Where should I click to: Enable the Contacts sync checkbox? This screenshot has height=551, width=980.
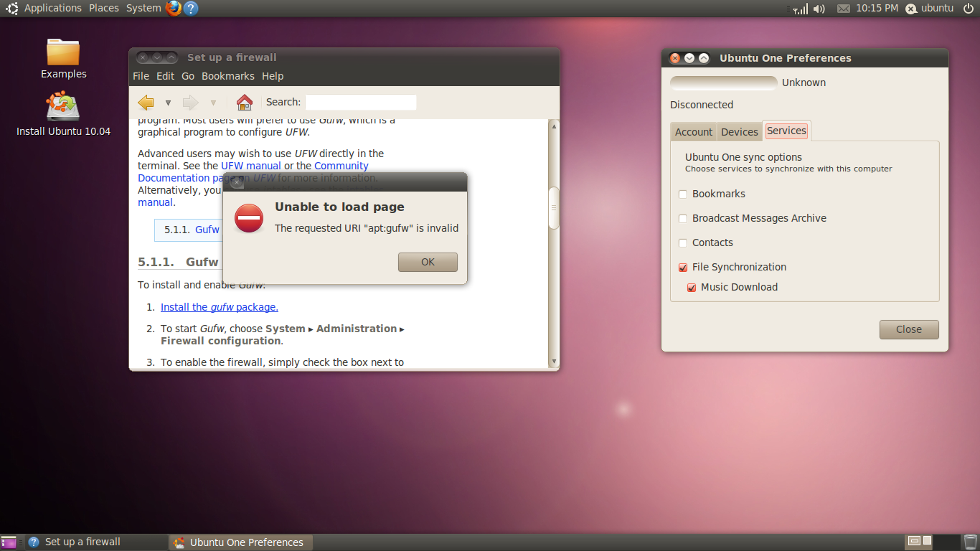point(683,243)
